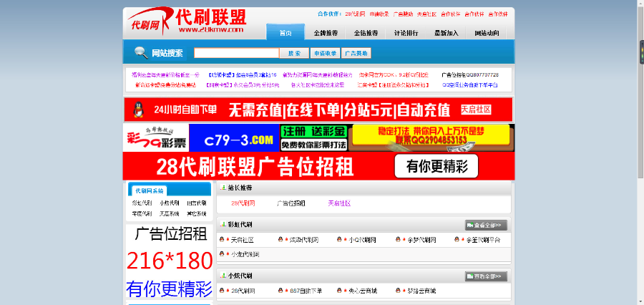Click the red 24小时自助下单 天启社区 banner
The image size is (644, 305).
[x=318, y=110]
